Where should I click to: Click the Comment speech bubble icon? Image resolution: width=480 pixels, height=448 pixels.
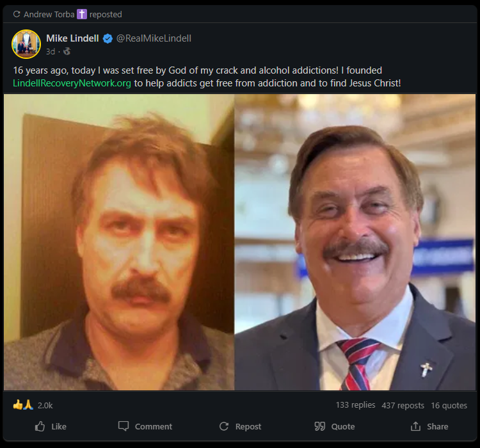tap(124, 426)
